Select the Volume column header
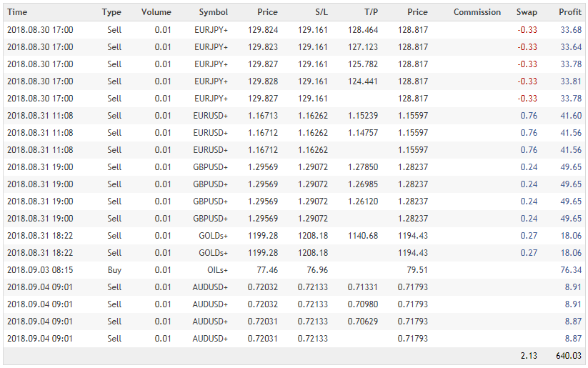Viewport: 588px width, 368px height. [x=156, y=12]
